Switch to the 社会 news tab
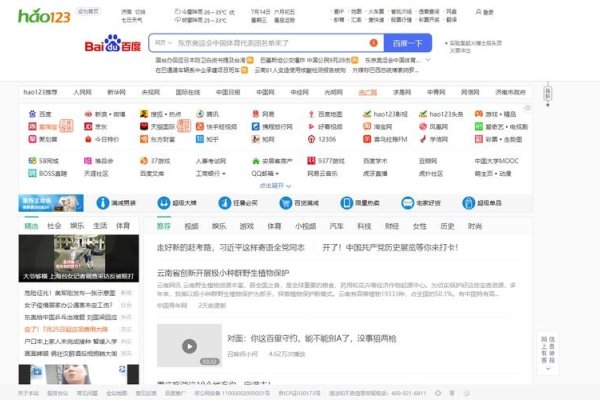600x400 pixels. click(54, 226)
